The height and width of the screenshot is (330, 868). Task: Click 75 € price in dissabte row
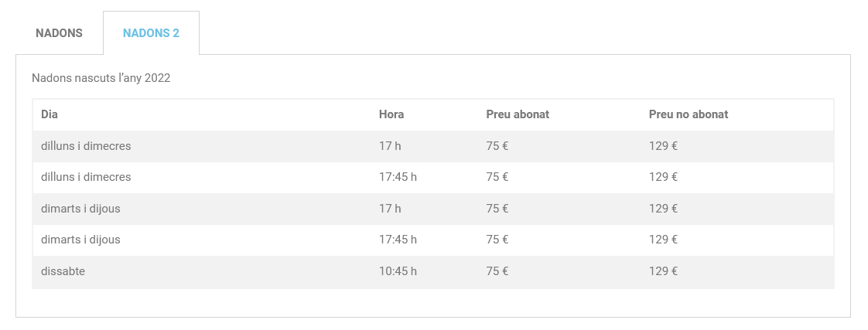497,271
